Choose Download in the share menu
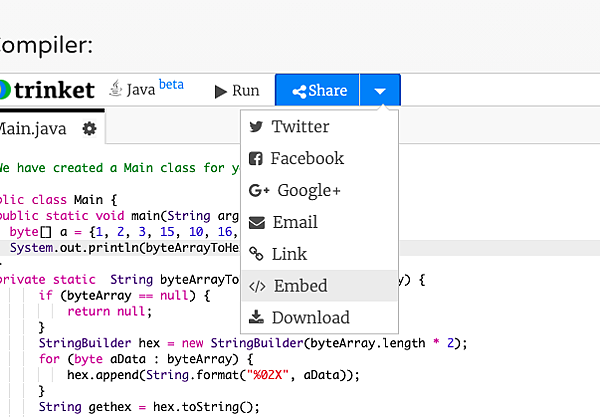 click(x=320, y=318)
